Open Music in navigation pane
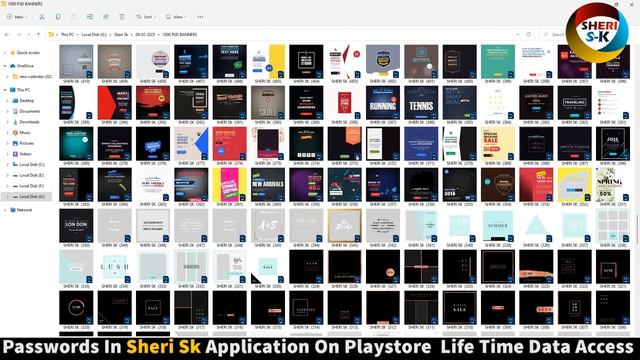This screenshot has width=640, height=360. pyautogui.click(x=25, y=133)
